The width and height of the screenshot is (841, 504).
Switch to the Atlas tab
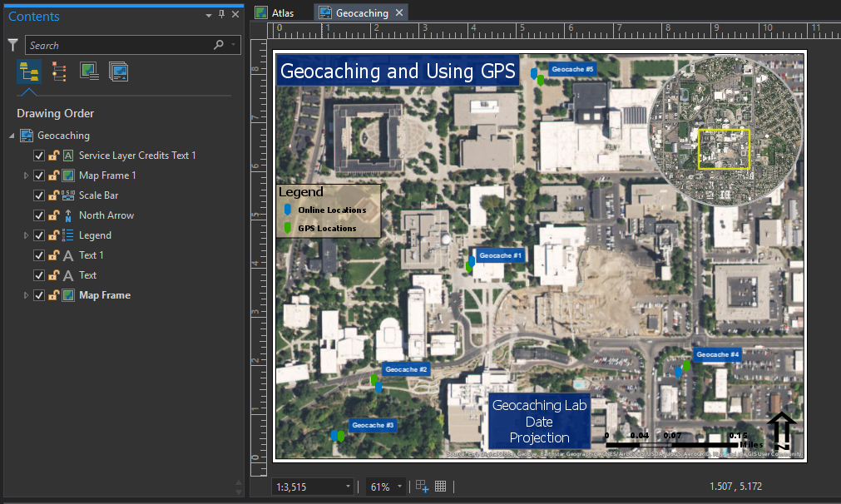[281, 12]
